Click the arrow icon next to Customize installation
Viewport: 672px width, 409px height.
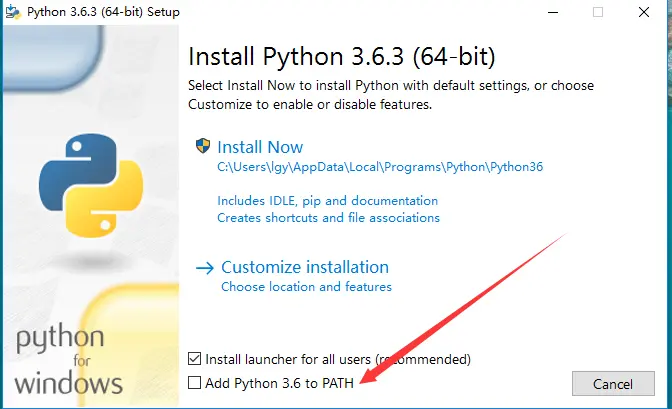[204, 268]
